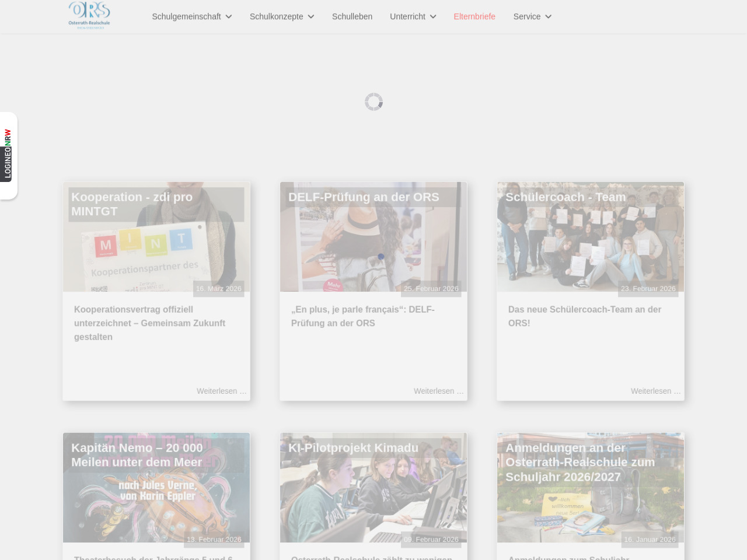This screenshot has width=747, height=560.
Task: Open the DELF-Prüfung an der ORS image
Action: point(373,251)
